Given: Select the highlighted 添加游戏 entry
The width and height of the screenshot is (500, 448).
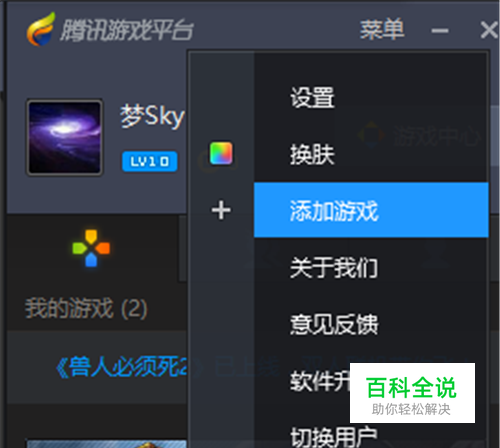Looking at the screenshot, I should point(371,210).
